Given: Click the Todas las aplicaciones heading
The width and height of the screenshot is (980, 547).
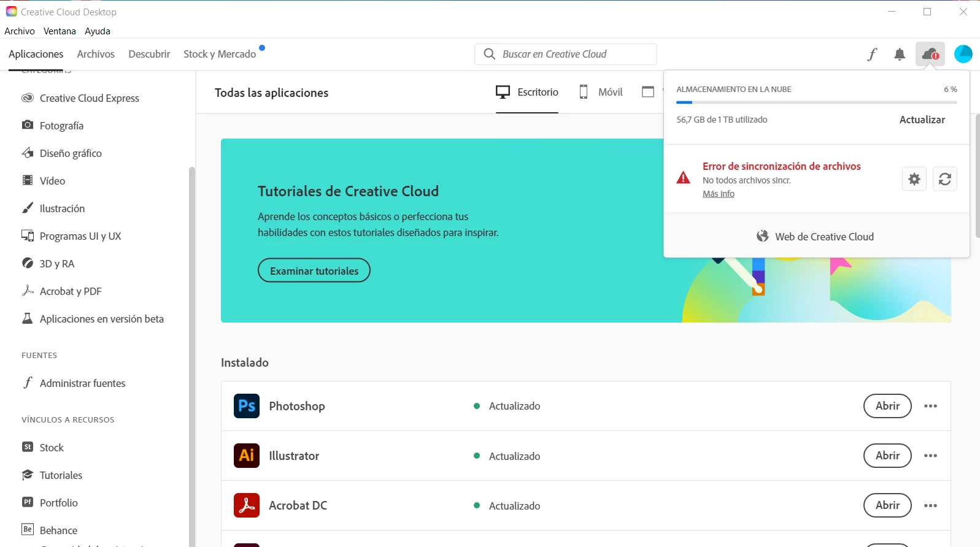Looking at the screenshot, I should point(271,93).
